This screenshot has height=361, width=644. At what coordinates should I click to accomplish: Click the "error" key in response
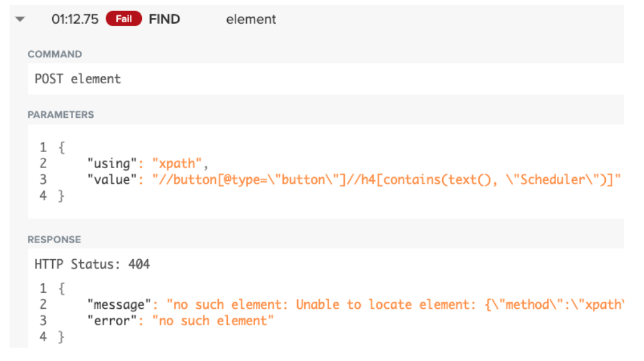click(x=112, y=321)
